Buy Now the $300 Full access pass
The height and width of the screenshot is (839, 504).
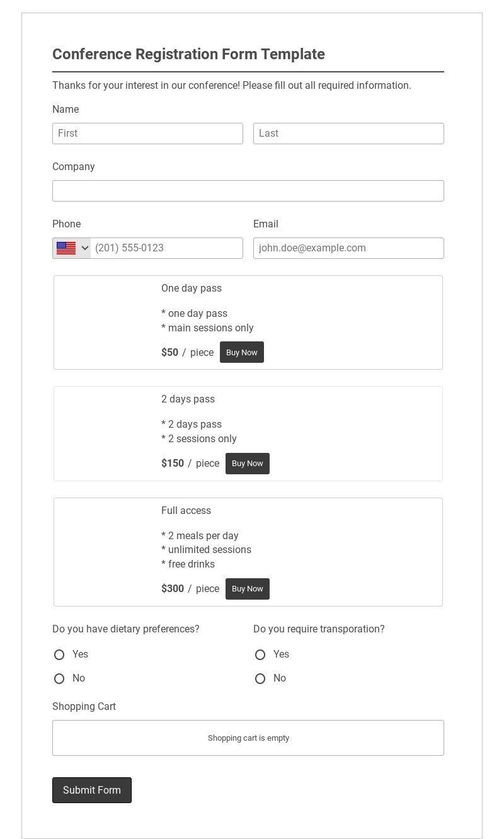point(248,589)
